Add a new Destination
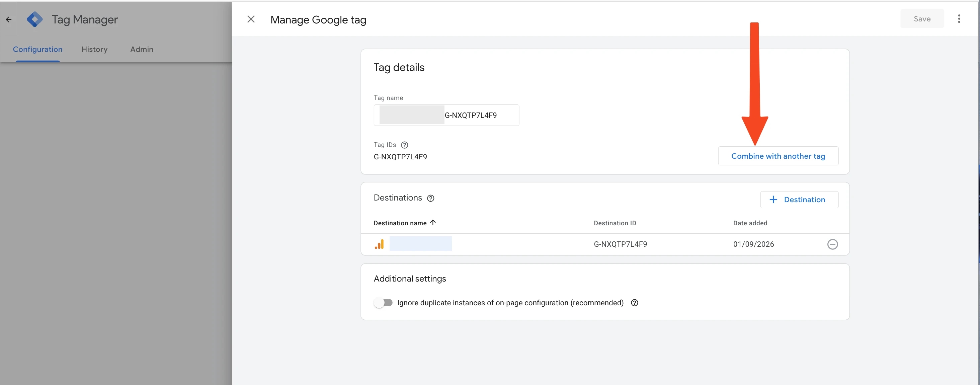 (799, 200)
